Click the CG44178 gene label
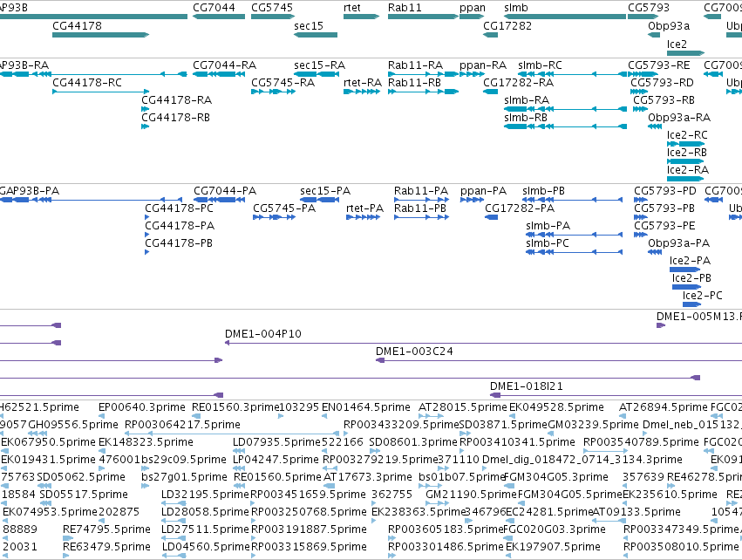742x560 pixels. (x=77, y=25)
